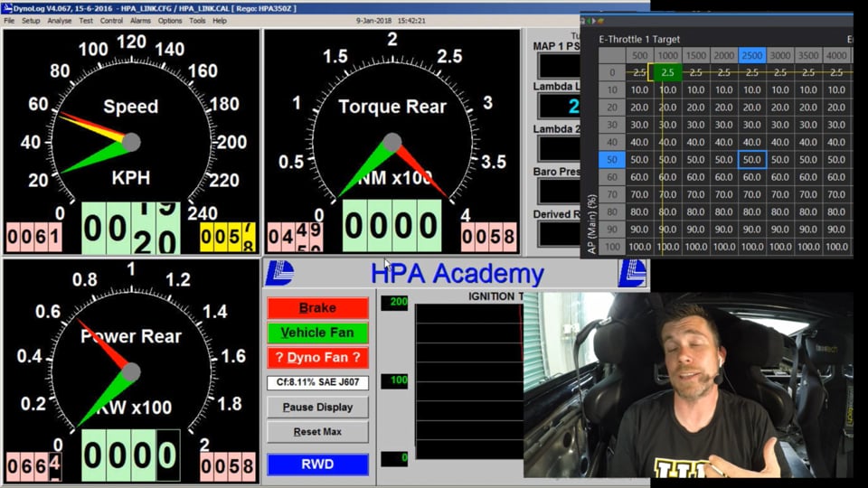868x488 pixels.
Task: Open the Tools menu
Action: click(197, 21)
